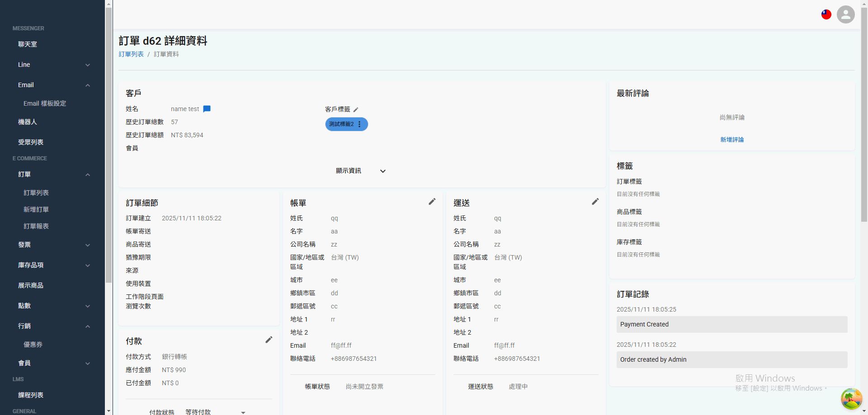The height and width of the screenshot is (415, 868).
Task: Click the 新增評論 link
Action: pyautogui.click(x=732, y=140)
